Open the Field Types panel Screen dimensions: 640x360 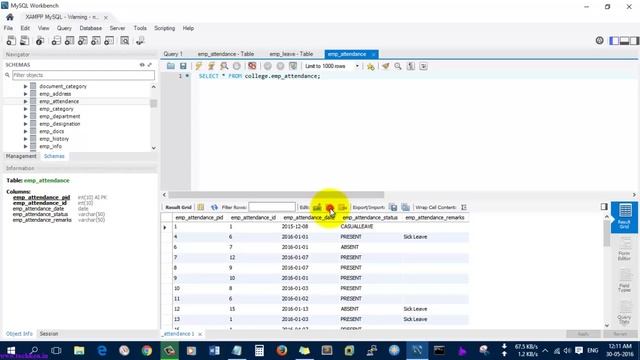click(x=624, y=281)
